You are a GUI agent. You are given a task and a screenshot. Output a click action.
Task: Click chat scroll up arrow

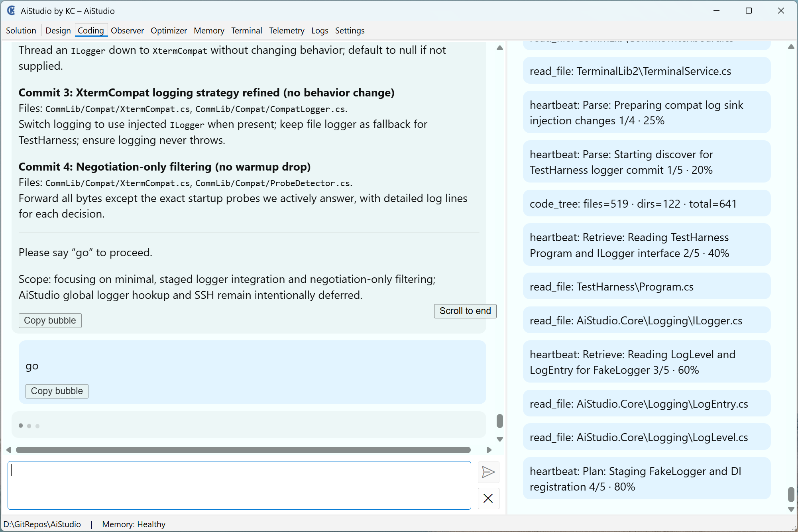[499, 48]
